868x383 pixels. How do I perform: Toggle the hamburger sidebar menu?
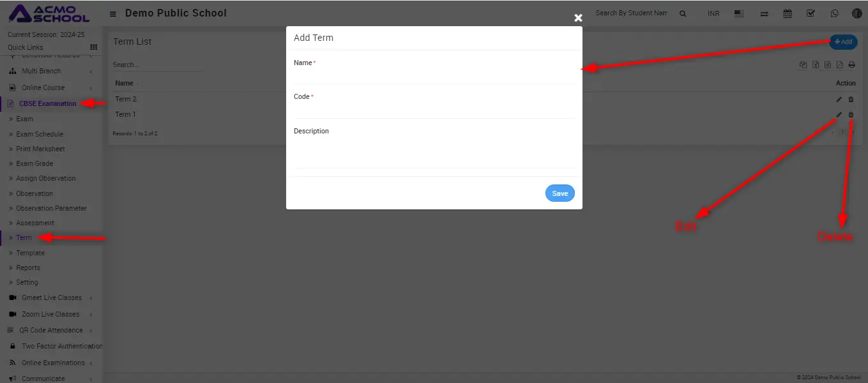pos(113,13)
